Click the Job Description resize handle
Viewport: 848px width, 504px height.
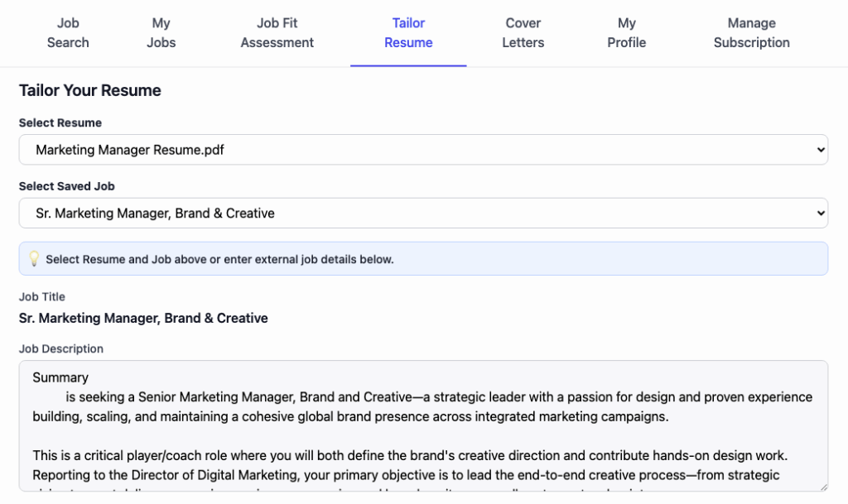coord(823,487)
